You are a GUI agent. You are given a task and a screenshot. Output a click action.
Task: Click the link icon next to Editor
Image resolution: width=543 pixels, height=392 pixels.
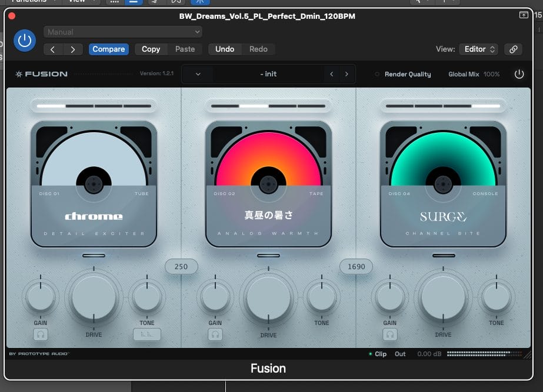[513, 49]
